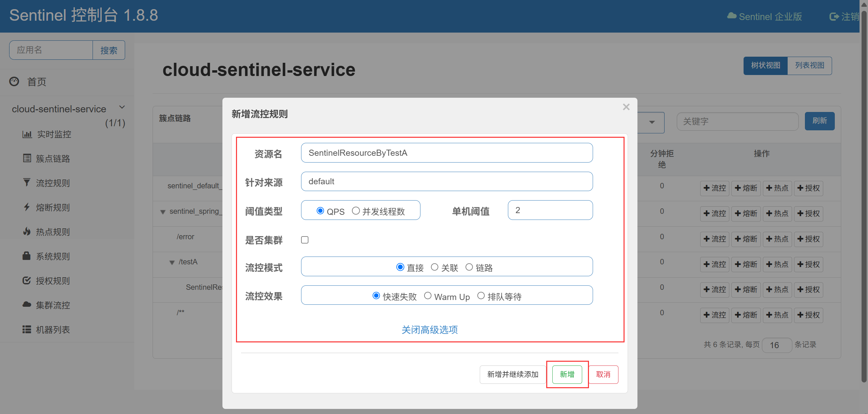Viewport: 868px width, 414px height.
Task: Click 关闭高级选项 link
Action: point(430,330)
